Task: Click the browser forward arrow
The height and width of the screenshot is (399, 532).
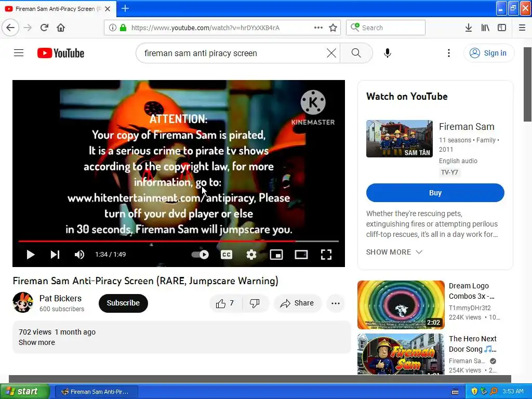Action: [x=28, y=28]
